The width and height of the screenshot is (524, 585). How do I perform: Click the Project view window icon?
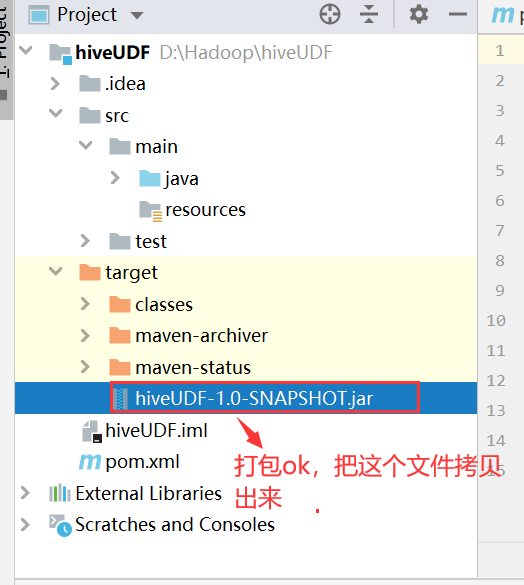39,15
